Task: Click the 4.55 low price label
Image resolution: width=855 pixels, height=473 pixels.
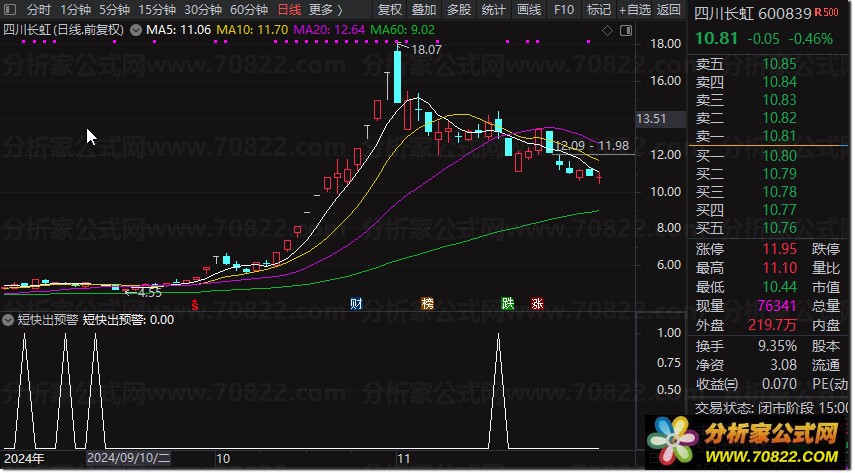Action: pos(149,293)
